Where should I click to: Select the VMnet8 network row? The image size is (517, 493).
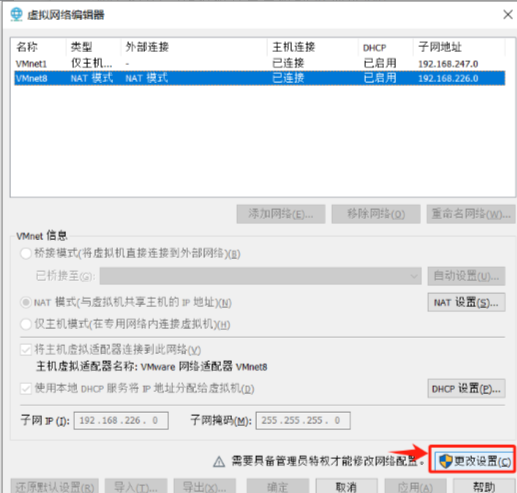259,78
